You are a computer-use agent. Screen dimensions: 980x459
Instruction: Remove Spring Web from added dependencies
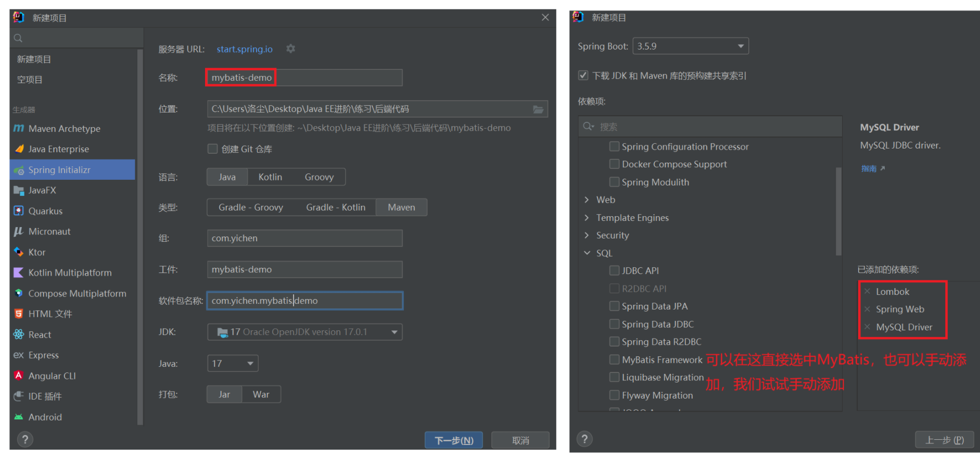tap(867, 309)
